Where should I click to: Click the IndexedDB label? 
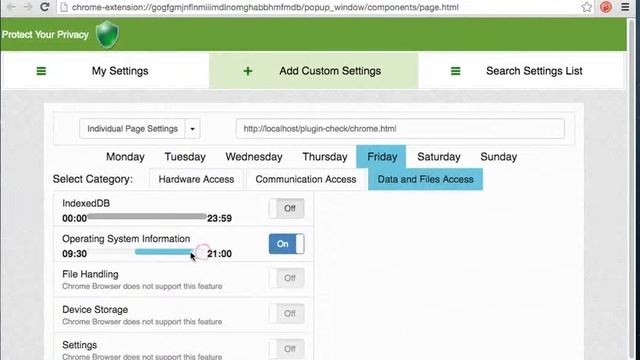(86, 203)
